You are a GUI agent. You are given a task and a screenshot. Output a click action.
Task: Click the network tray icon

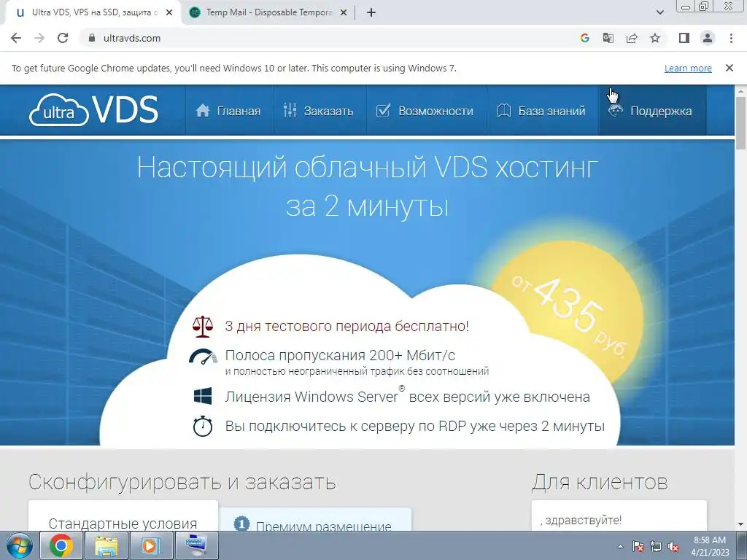coord(656,546)
